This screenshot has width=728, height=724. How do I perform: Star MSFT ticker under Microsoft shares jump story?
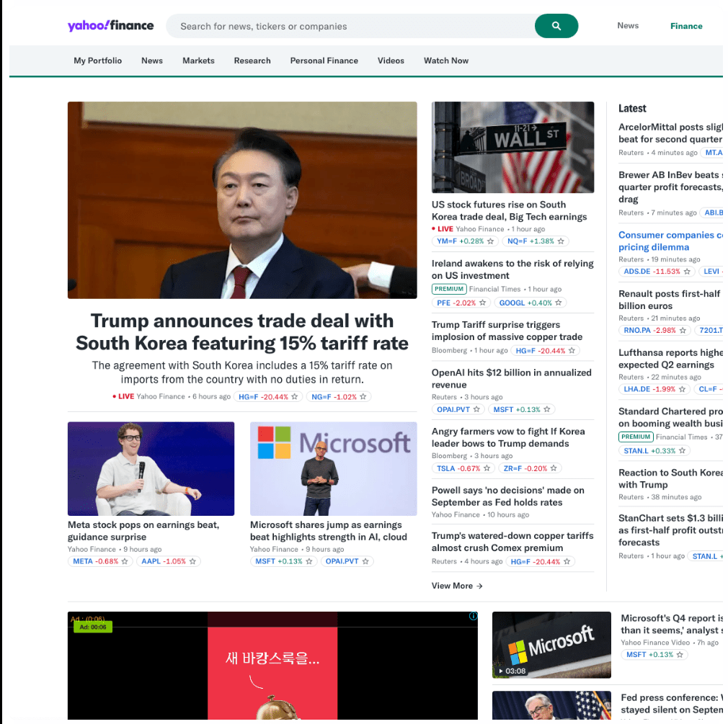pos(308,561)
